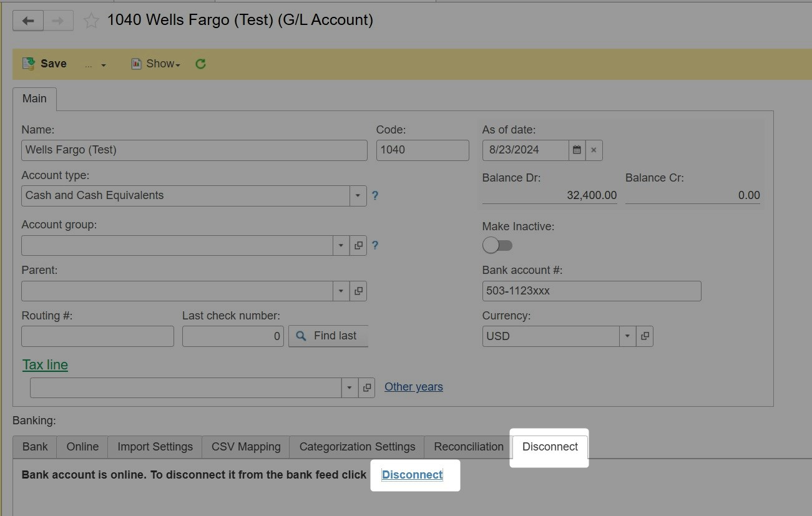Screen dimensions: 812x516
Task: Refresh the form with green arrow icon
Action: (x=200, y=64)
